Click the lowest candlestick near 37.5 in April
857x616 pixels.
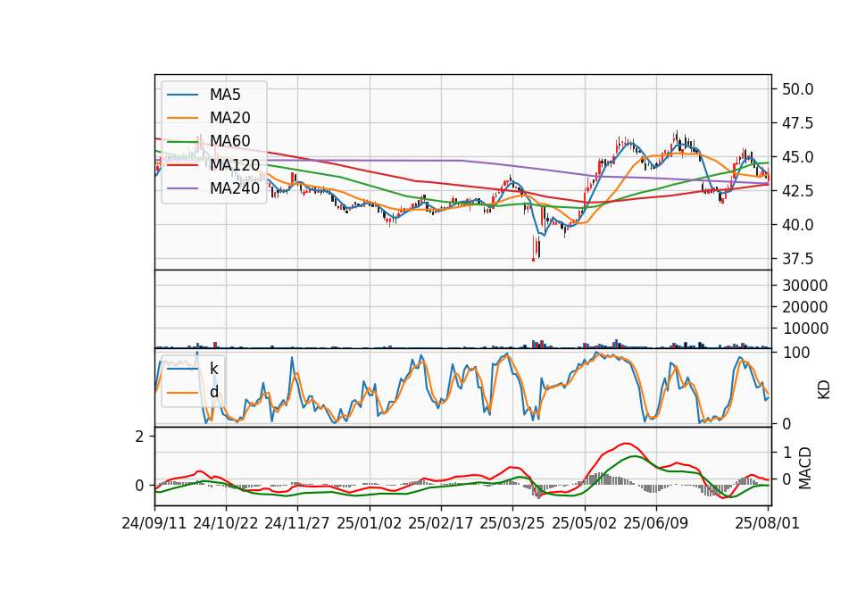click(x=534, y=249)
